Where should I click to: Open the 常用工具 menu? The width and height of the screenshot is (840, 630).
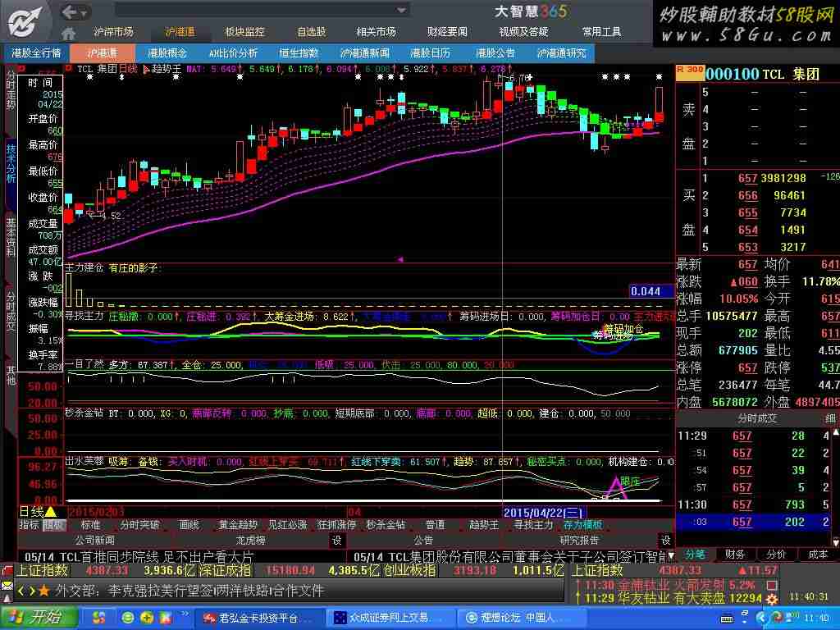click(x=601, y=32)
